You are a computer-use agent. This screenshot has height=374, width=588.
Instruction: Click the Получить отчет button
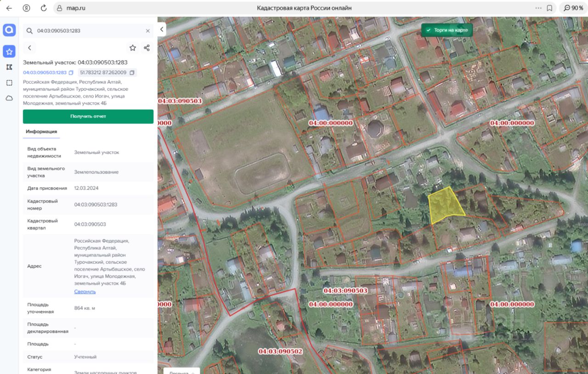[x=88, y=117]
